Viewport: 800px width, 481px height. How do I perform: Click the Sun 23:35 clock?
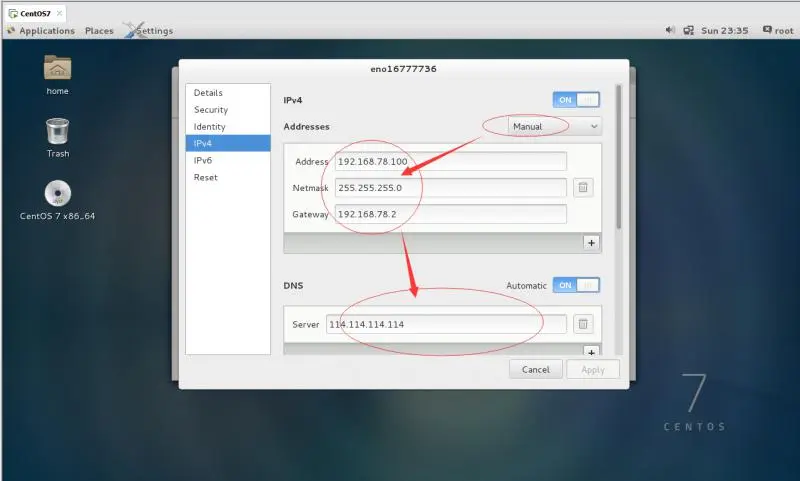coord(724,31)
